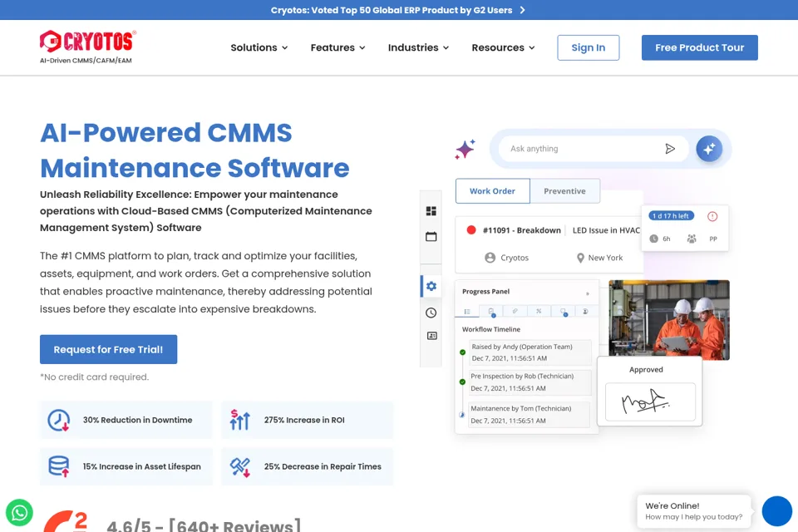Click the blue AI sparkle button
The image size is (798, 532).
point(709,149)
